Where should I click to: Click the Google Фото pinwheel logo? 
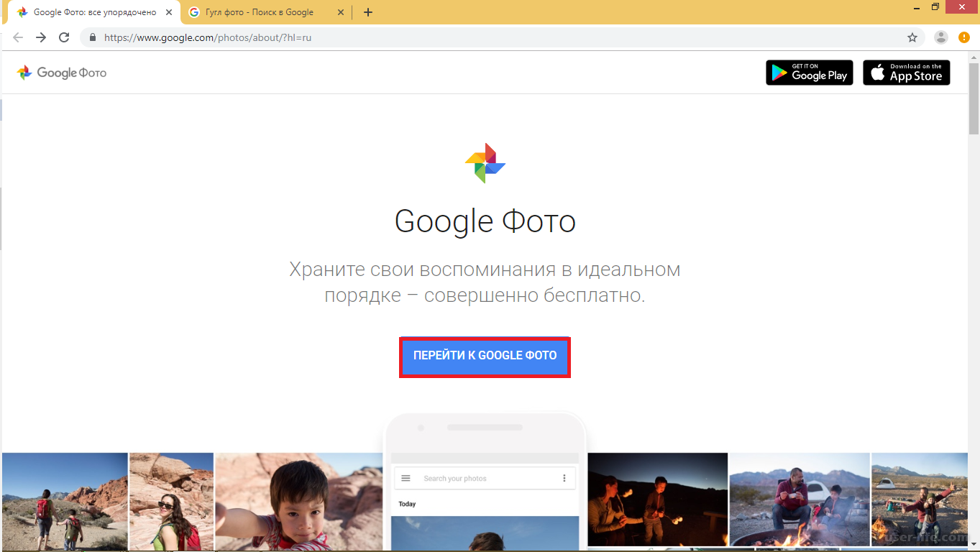25,73
